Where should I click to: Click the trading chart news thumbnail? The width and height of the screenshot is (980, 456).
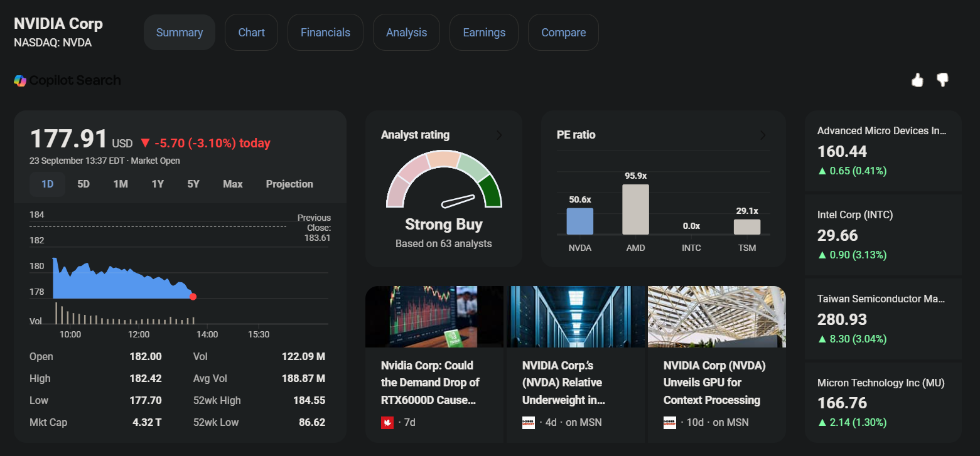click(434, 317)
